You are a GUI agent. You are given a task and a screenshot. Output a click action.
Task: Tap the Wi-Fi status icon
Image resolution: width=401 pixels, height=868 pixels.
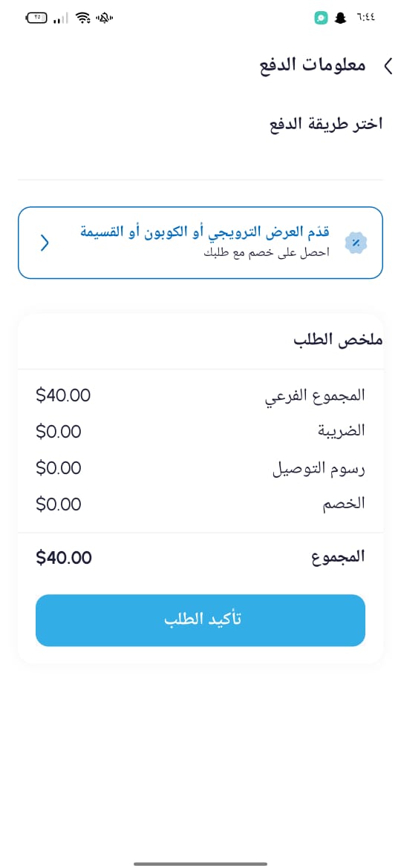pyautogui.click(x=84, y=18)
